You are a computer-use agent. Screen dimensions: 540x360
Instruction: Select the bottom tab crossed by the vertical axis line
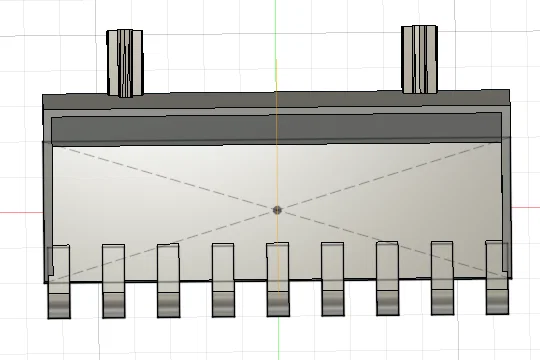click(278, 279)
